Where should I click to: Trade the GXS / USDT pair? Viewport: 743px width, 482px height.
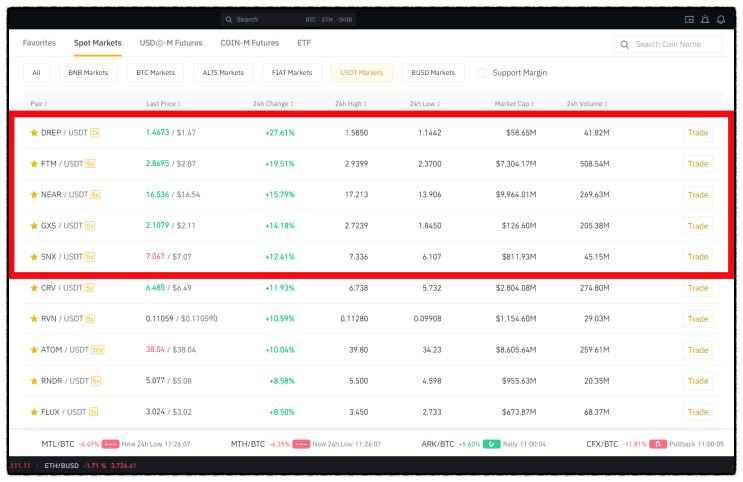[698, 226]
